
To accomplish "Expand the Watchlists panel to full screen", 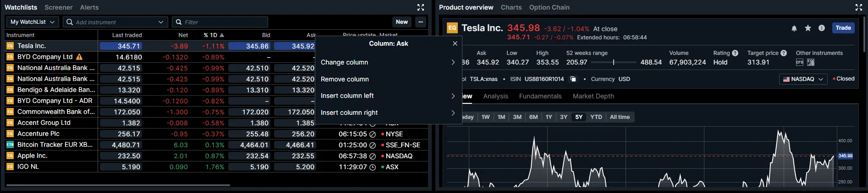I will (x=421, y=7).
